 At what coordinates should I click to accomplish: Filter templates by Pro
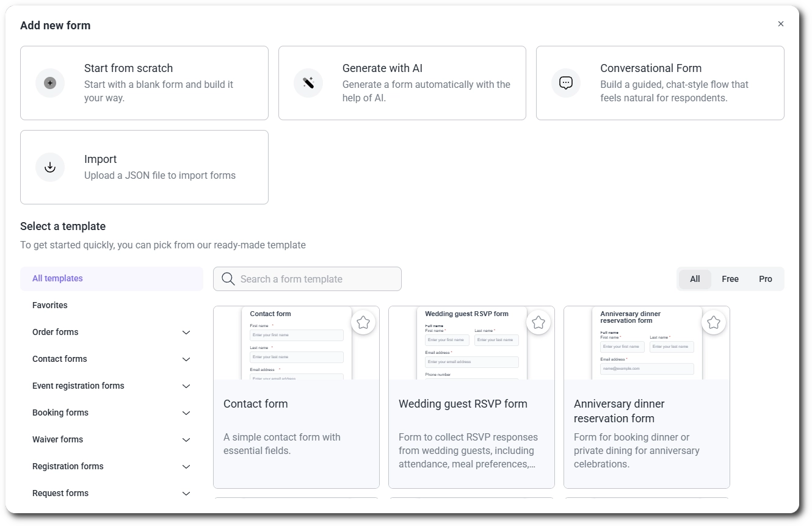[766, 279]
